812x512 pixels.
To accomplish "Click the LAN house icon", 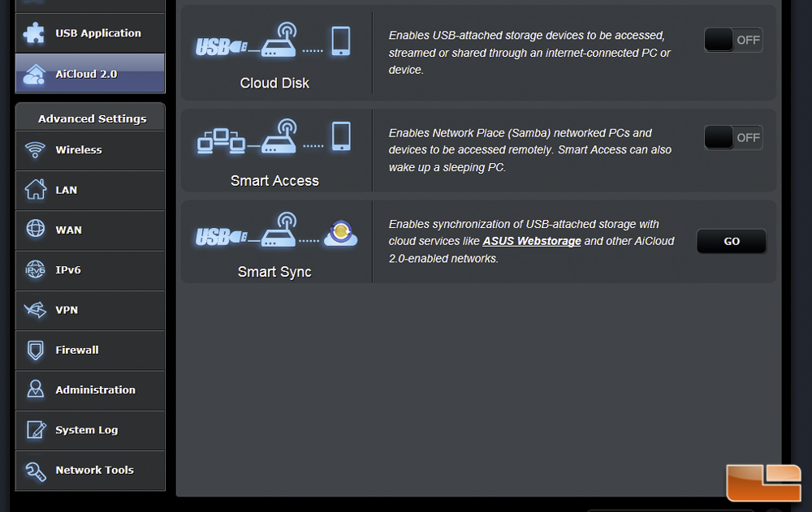I will coord(35,190).
